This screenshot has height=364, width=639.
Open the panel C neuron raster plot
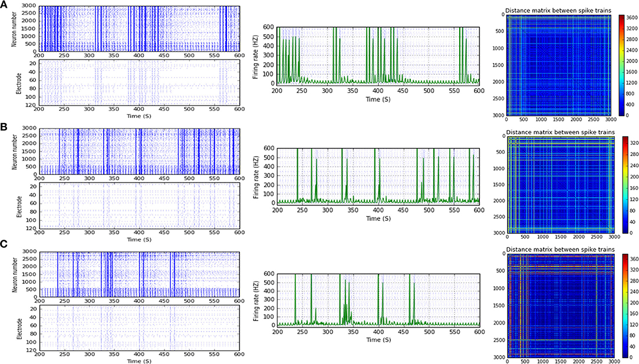point(139,274)
